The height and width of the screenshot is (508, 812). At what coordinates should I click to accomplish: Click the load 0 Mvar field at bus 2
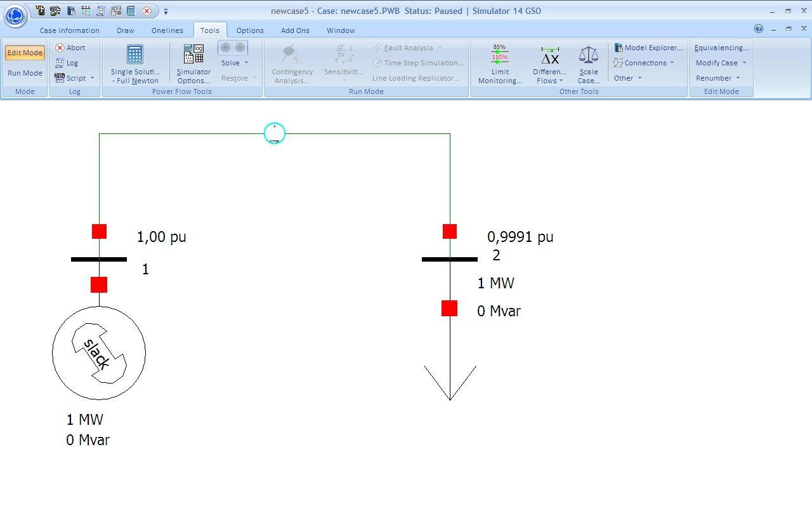499,311
